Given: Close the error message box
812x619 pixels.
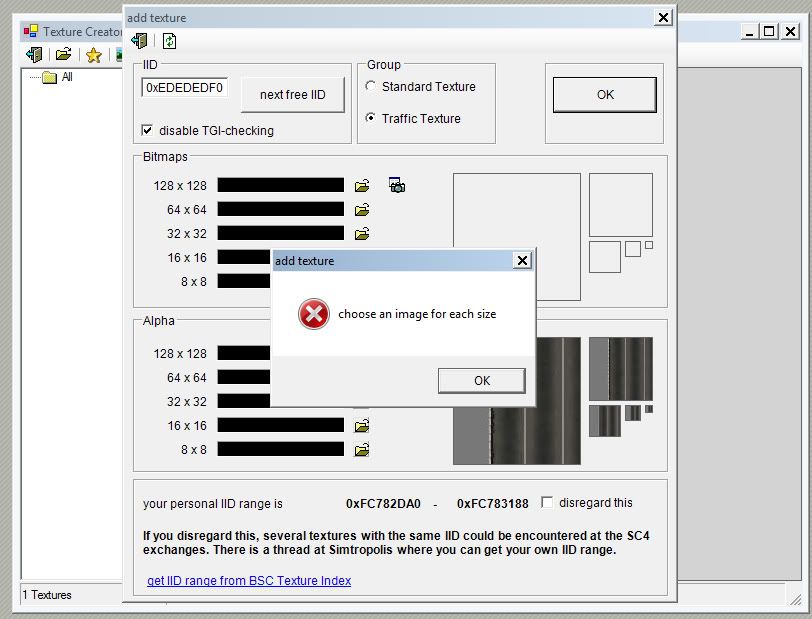Looking at the screenshot, I should click(523, 261).
